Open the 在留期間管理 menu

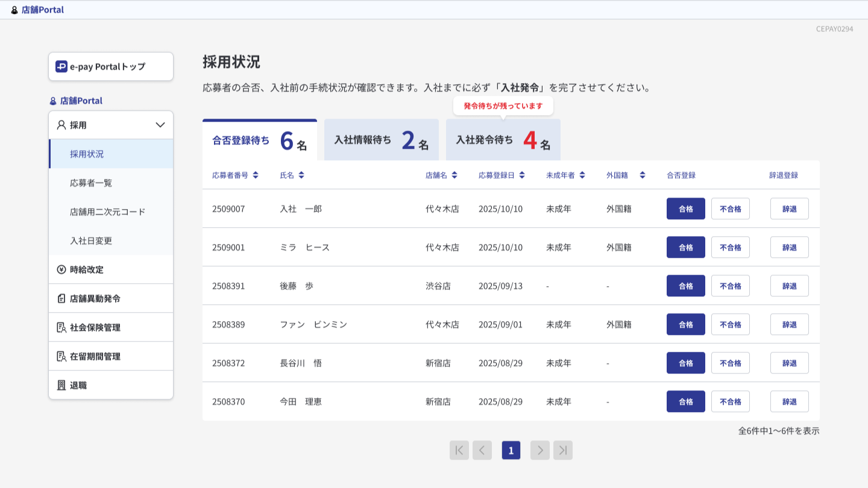tap(111, 356)
